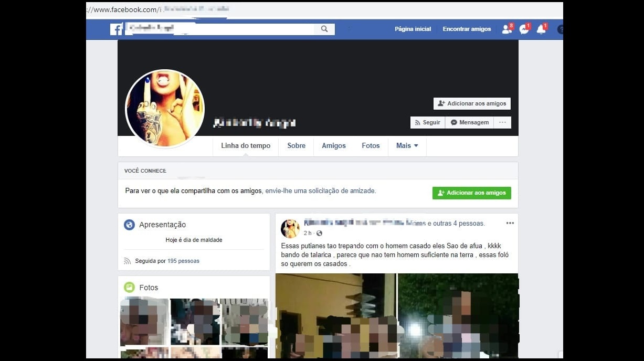Open the profile more options ellipsis button
The height and width of the screenshot is (361, 644).
(x=502, y=122)
